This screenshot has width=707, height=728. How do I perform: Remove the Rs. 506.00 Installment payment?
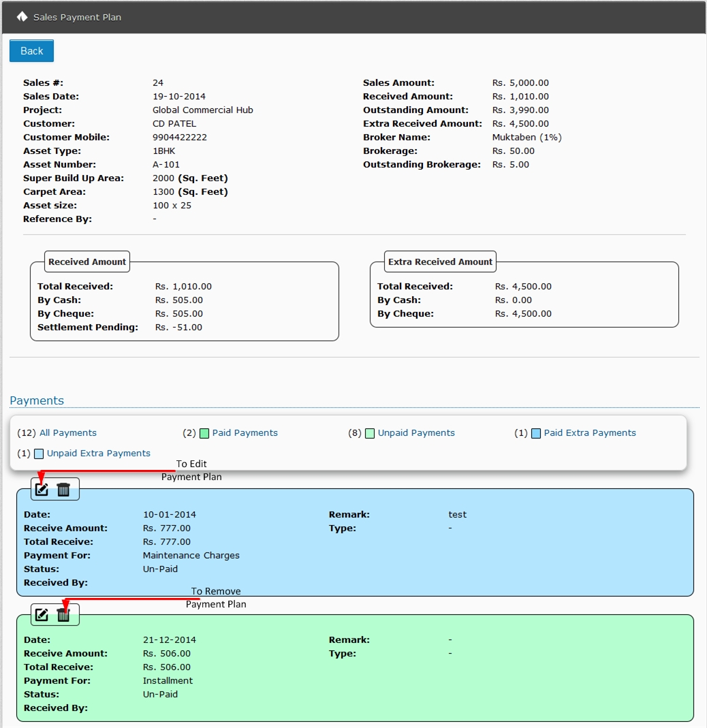[x=63, y=615]
